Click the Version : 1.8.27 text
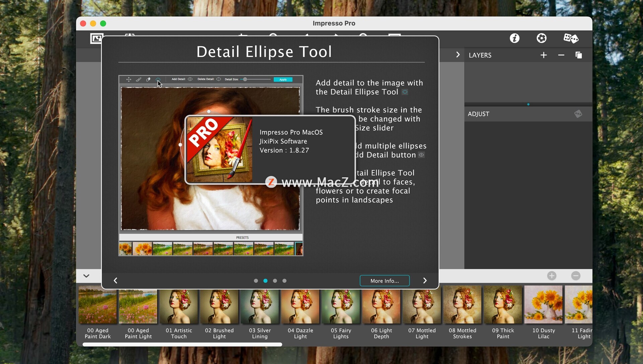The image size is (643, 364). [284, 150]
